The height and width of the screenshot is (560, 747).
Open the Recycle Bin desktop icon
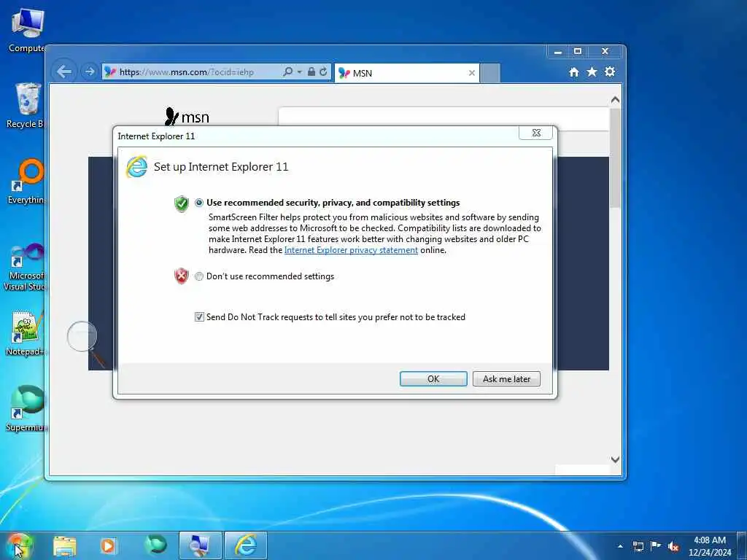click(x=26, y=106)
